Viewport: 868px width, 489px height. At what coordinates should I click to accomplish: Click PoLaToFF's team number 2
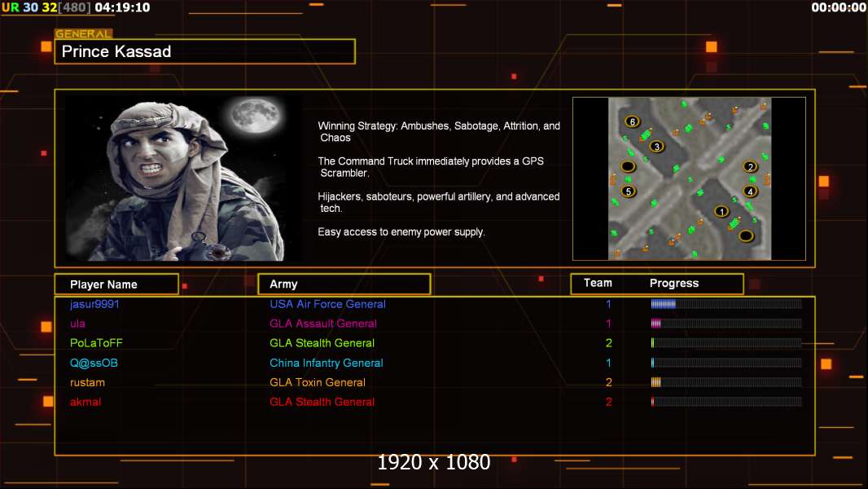coord(609,343)
